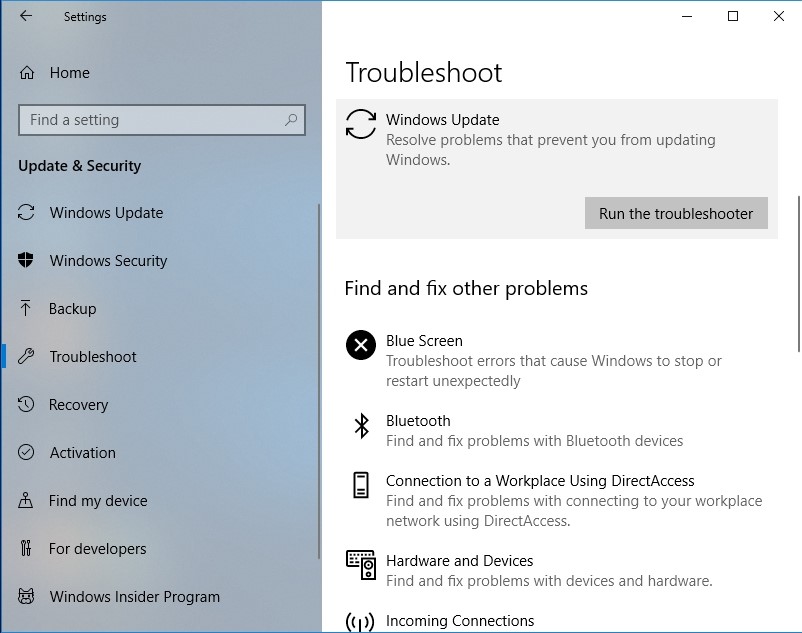Click the Recovery clock icon
802x633 pixels.
[27, 405]
